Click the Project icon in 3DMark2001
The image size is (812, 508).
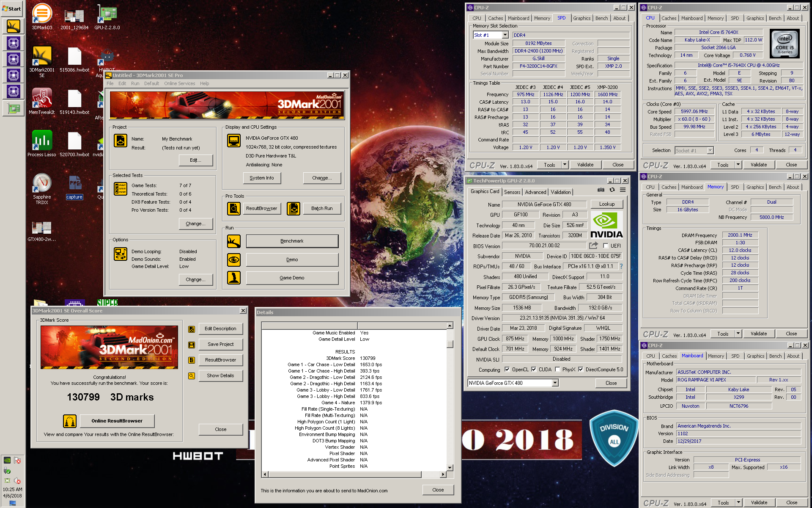(x=121, y=141)
